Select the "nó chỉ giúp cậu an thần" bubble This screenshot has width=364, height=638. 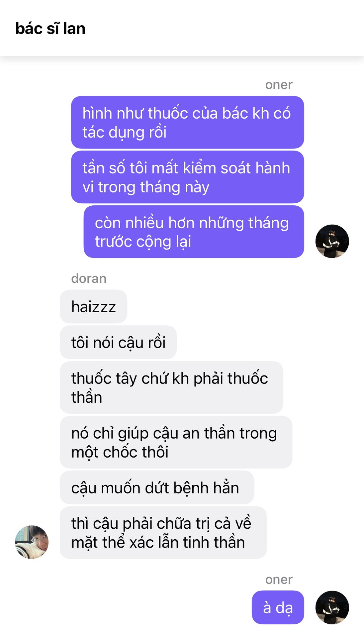176,442
